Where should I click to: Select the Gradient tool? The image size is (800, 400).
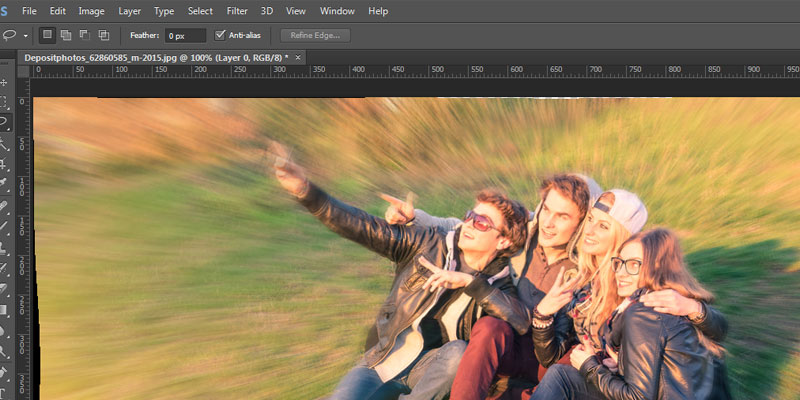4,309
